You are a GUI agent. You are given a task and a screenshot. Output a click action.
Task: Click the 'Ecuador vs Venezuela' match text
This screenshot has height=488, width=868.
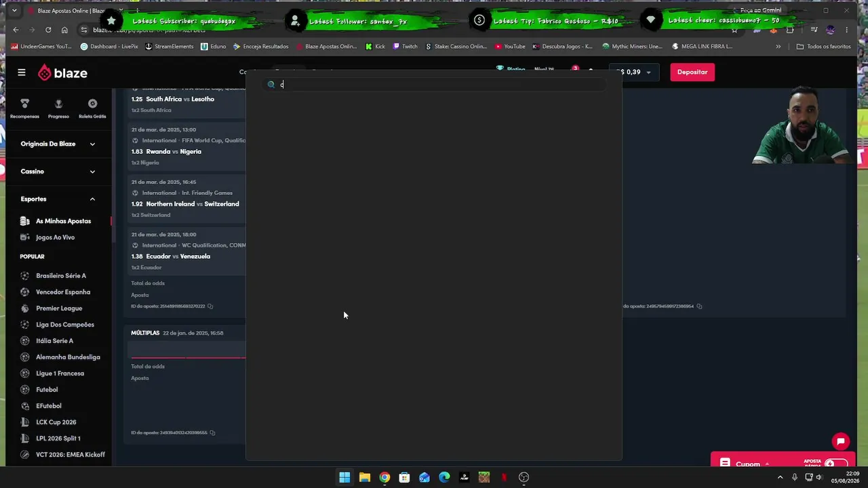(x=178, y=256)
